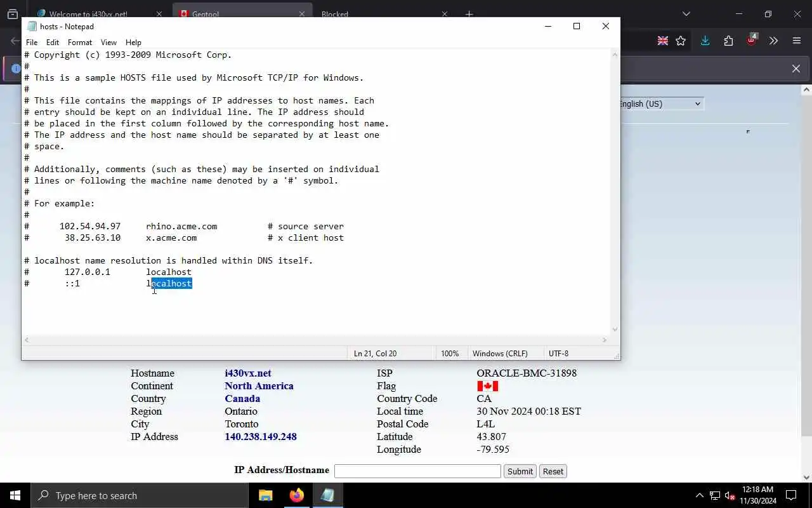Click '30 Nov 2024 00:18 EST' local time

529,411
